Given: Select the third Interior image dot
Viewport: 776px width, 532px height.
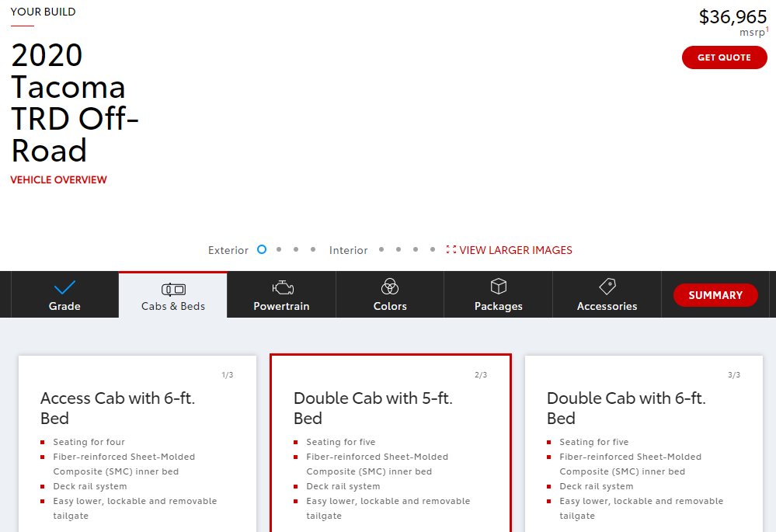Looking at the screenshot, I should pyautogui.click(x=416, y=249).
